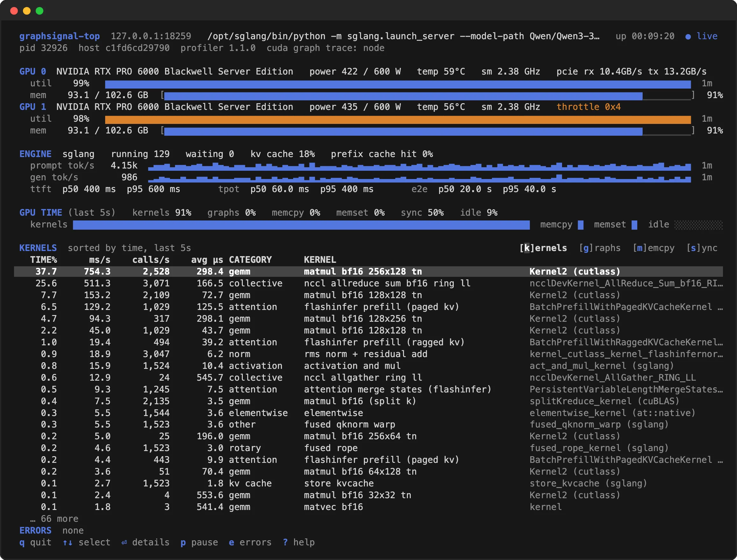Click the GPU time kernels bar
Image resolution: width=737 pixels, height=560 pixels.
(301, 225)
